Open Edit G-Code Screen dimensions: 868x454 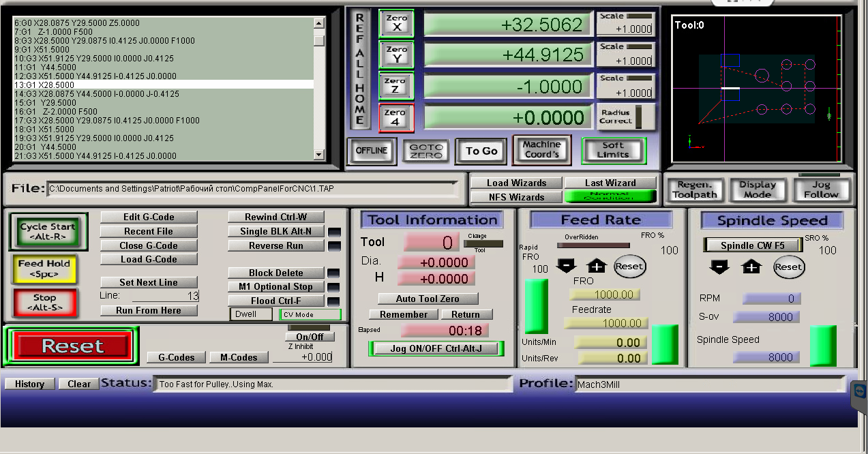coord(149,217)
